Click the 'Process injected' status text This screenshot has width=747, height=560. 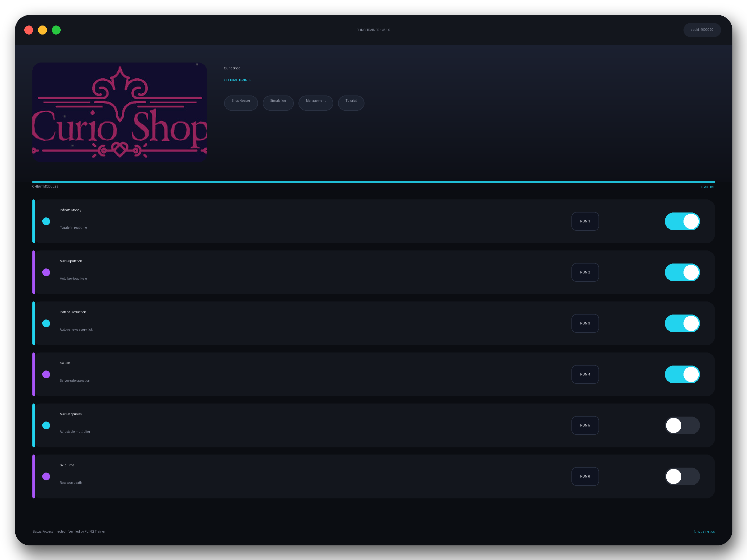pos(54,531)
